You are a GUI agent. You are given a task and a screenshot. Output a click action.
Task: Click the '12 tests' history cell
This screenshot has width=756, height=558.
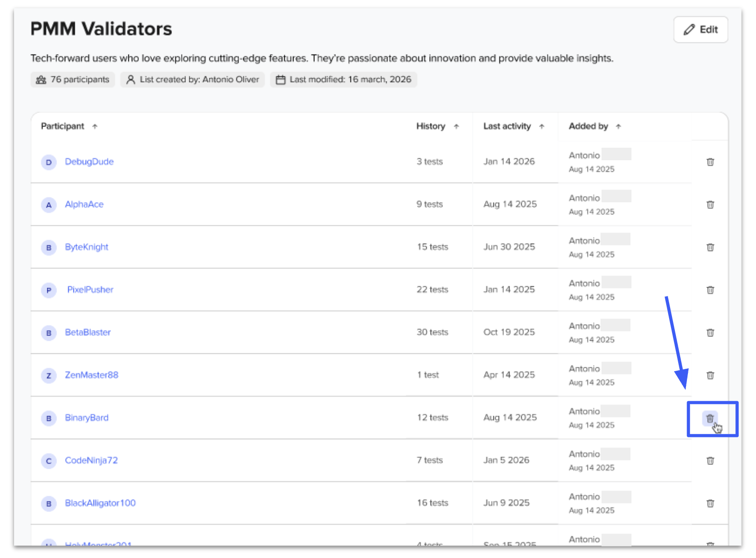[433, 418]
